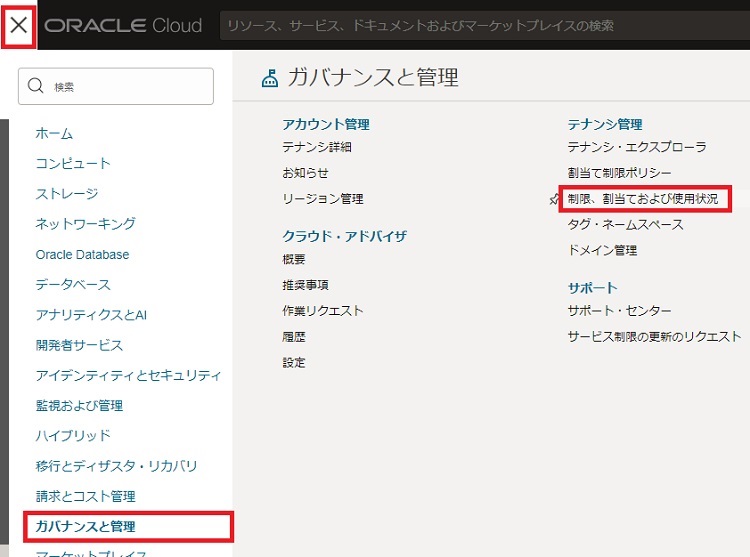Open サービス制限の更新のリクエスト link

pyautogui.click(x=654, y=337)
